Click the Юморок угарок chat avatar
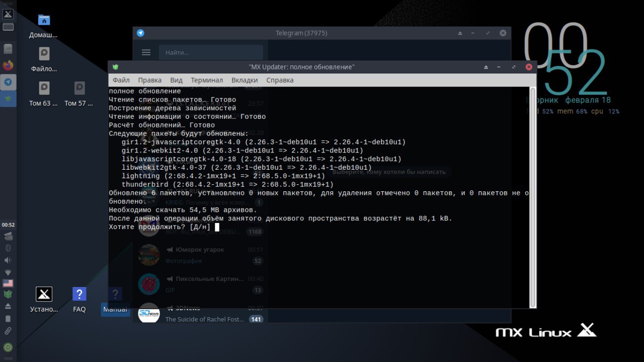Viewport: 644px width, 362px height. tap(149, 255)
